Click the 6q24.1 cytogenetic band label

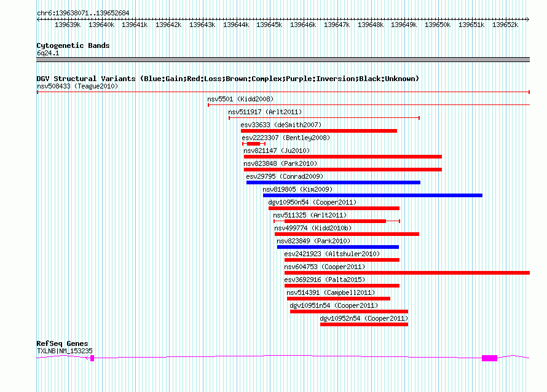click(x=48, y=53)
